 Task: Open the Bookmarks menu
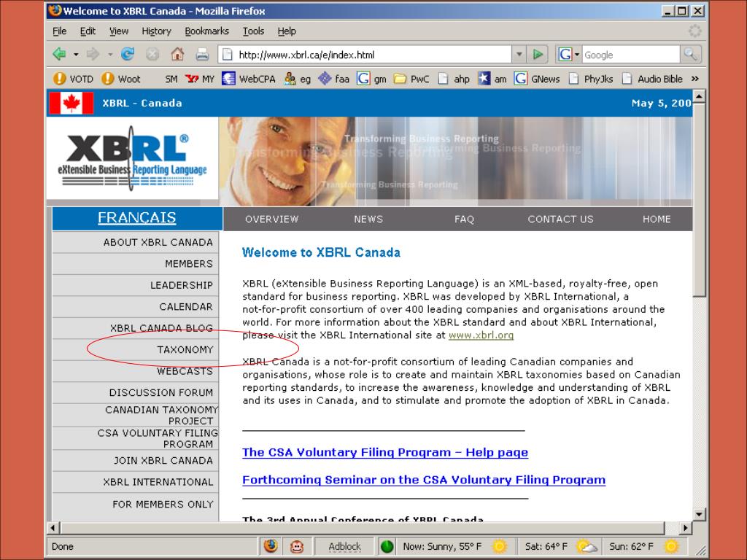pyautogui.click(x=206, y=31)
